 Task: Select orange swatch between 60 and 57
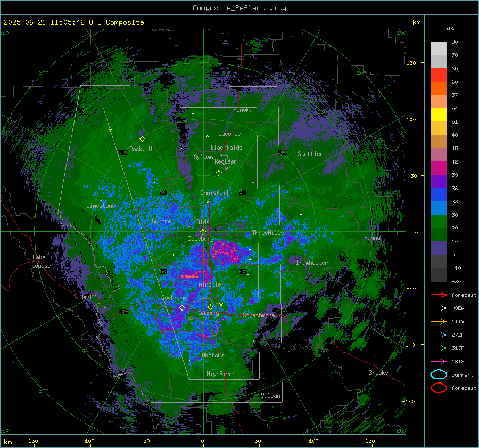(439, 88)
